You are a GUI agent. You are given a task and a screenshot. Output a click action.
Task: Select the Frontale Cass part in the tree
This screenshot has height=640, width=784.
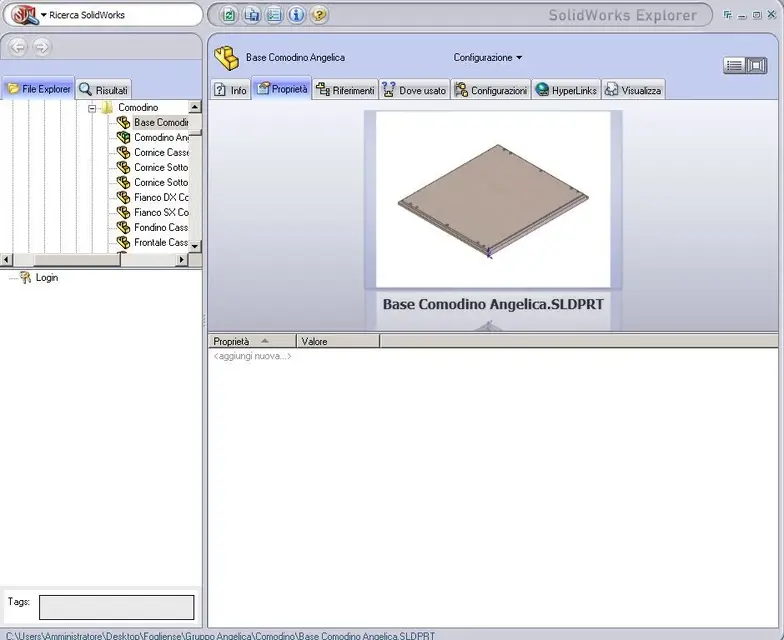tap(161, 242)
